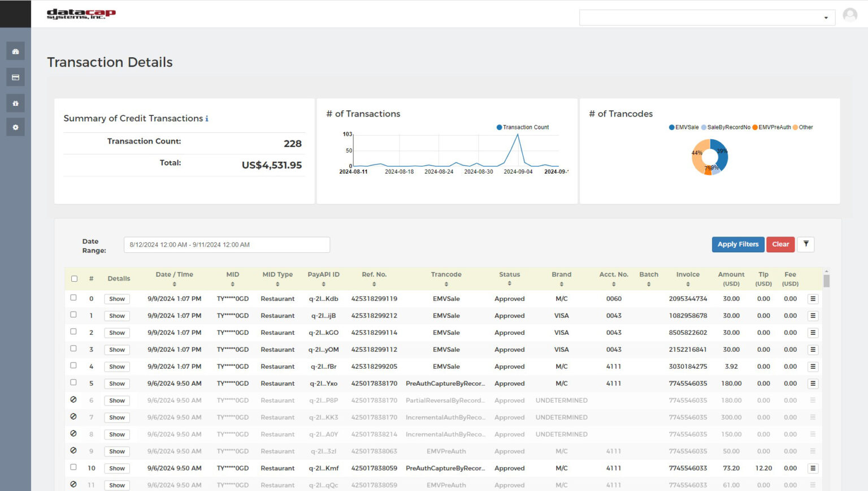The width and height of the screenshot is (868, 491).
Task: Click the Date Range input field
Action: tap(227, 244)
